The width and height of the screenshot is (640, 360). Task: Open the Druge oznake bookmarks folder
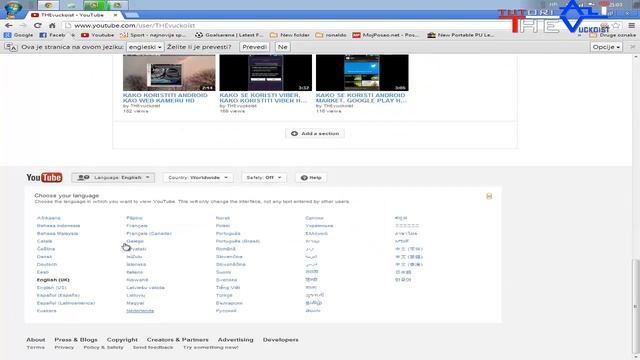pyautogui.click(x=613, y=35)
